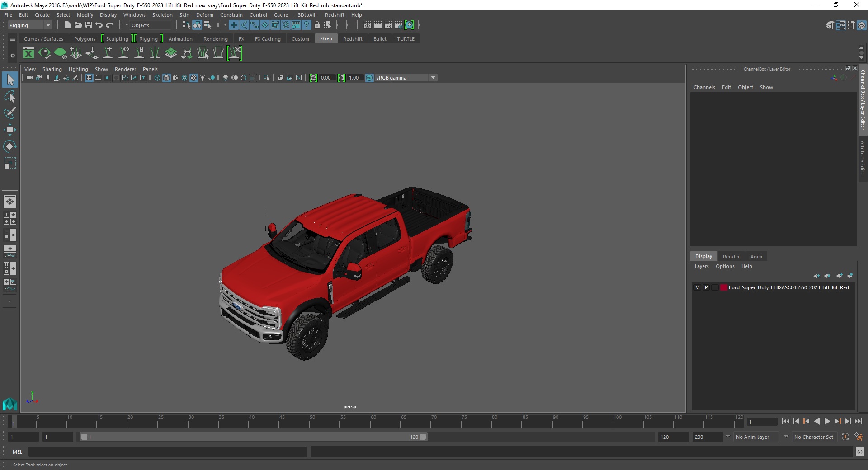Screen dimensions: 868x470
Task: Toggle wireframe display in viewport toolbar
Action: click(x=157, y=78)
